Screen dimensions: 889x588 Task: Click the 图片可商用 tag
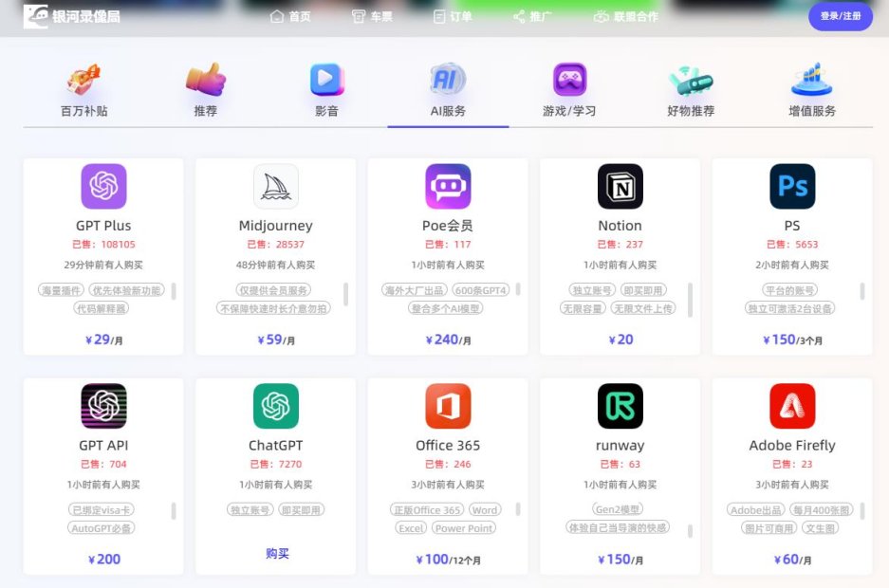click(769, 528)
